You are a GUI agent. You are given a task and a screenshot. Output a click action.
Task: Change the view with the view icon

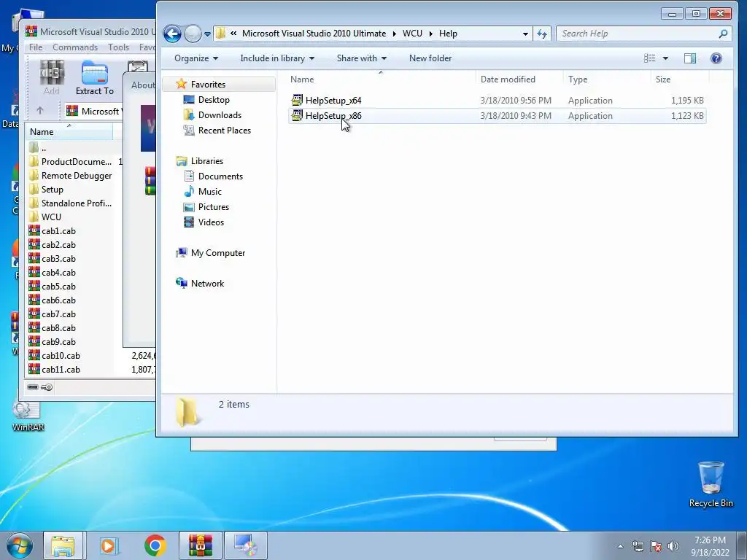tap(649, 58)
